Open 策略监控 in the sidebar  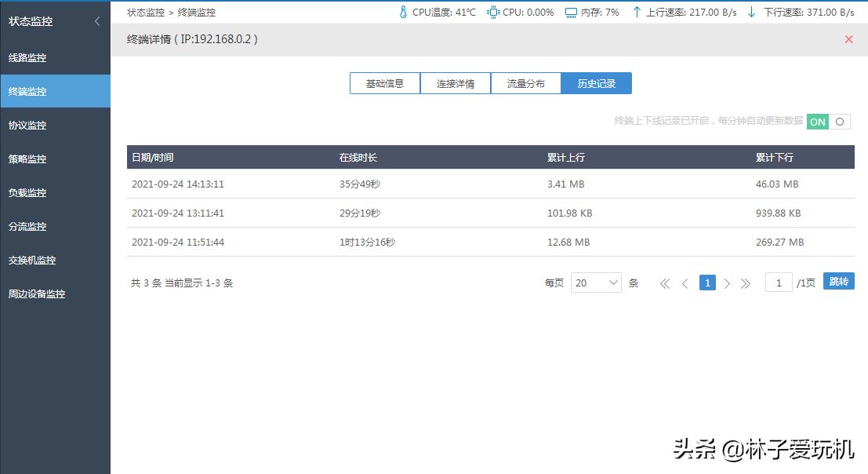(x=56, y=159)
